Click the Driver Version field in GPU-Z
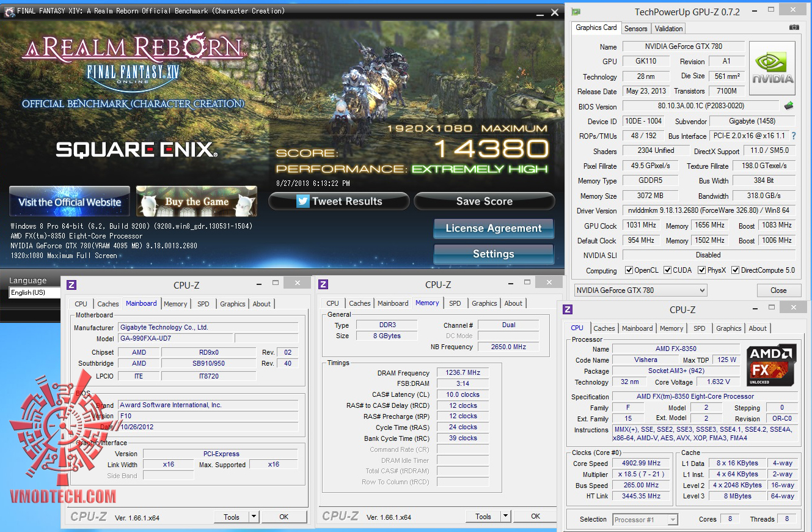812x532 pixels. pyautogui.click(x=709, y=210)
